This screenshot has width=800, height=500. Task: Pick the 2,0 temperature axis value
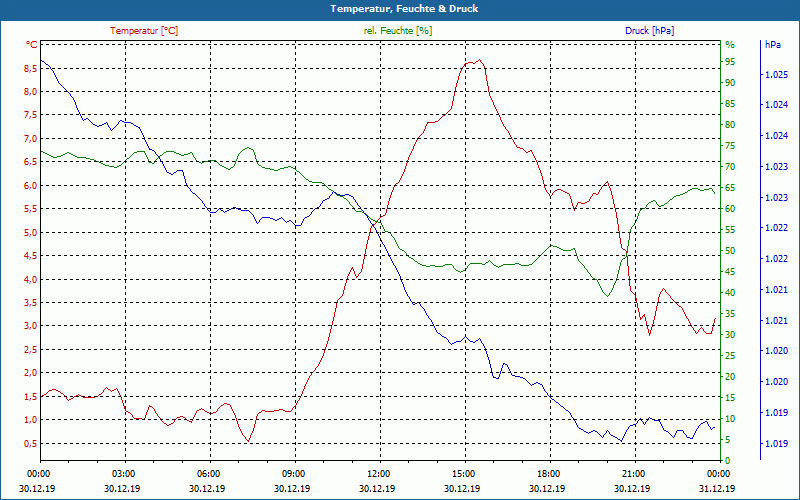[31, 372]
